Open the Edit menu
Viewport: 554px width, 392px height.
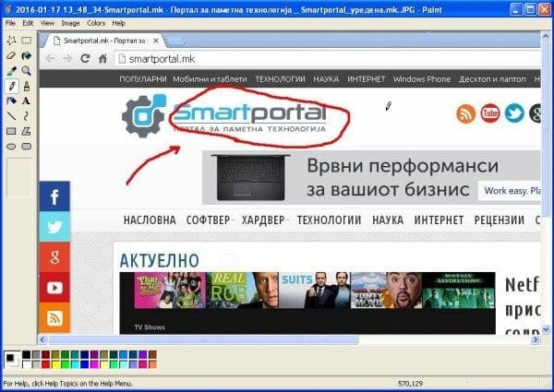28,23
